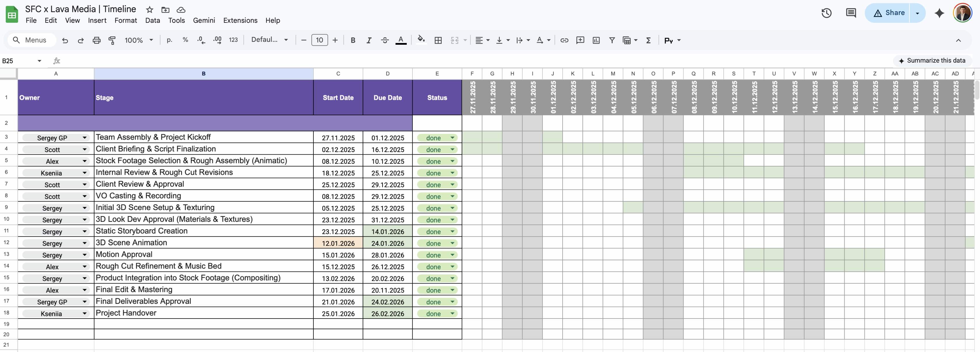980x352 pixels.
Task: Open the Extensions menu
Action: point(240,20)
